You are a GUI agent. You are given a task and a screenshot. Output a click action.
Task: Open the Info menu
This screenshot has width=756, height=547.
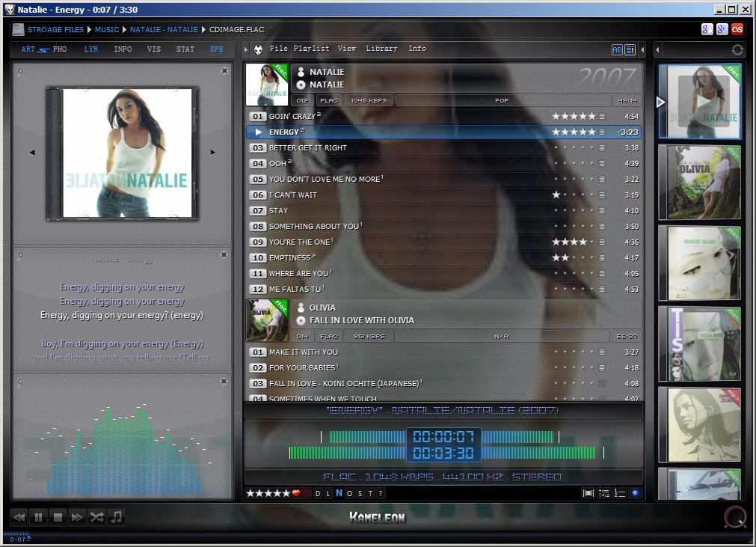417,49
